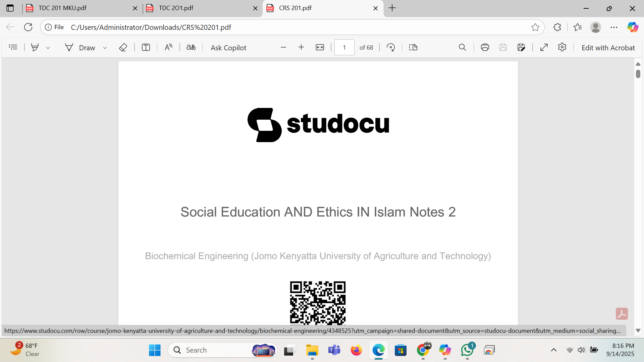Viewport: 644px width, 362px height.
Task: Start Read aloud for the PDF
Action: [168, 47]
